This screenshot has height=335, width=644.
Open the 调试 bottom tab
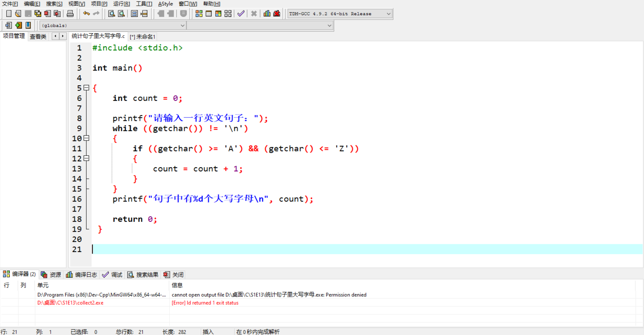(x=112, y=275)
